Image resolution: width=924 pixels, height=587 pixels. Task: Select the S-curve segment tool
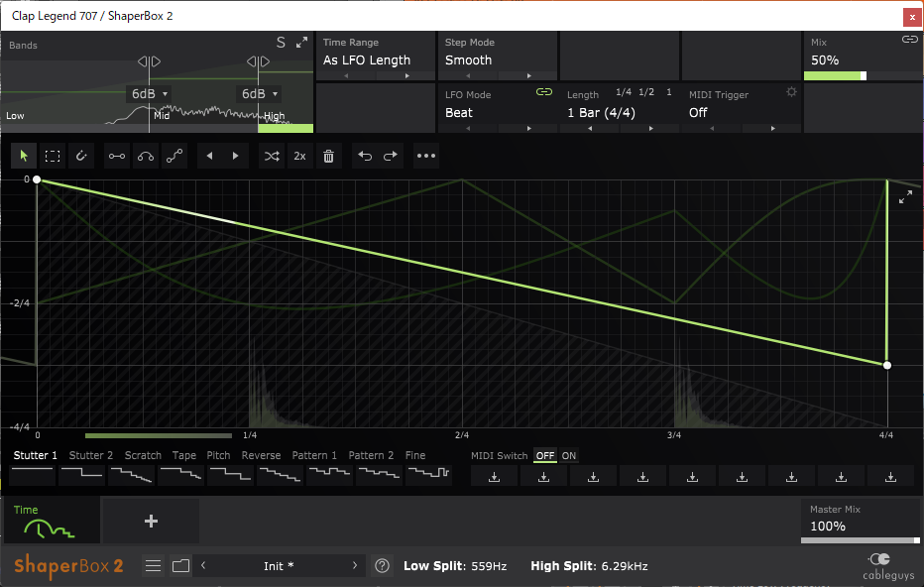click(x=174, y=156)
